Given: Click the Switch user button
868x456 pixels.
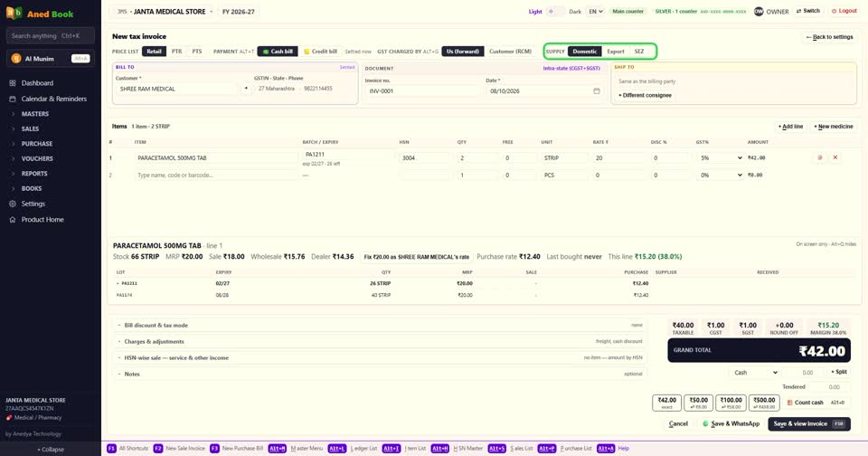Looking at the screenshot, I should tap(807, 11).
